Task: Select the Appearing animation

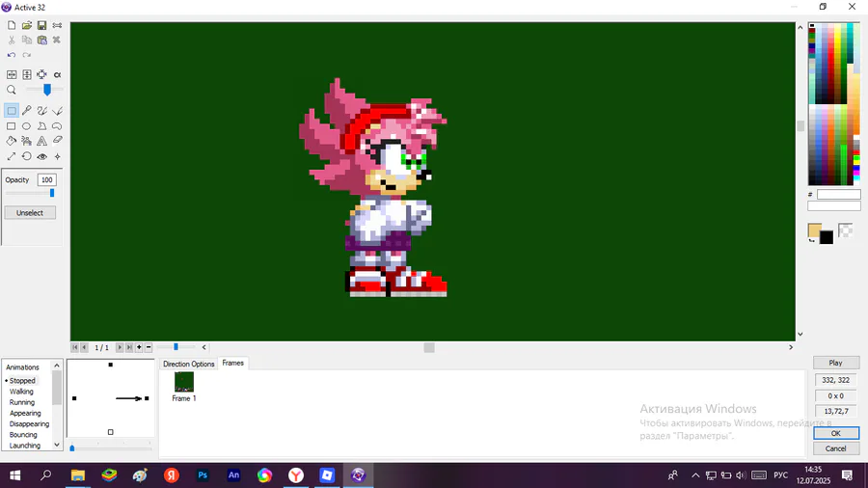Action: pyautogui.click(x=25, y=414)
